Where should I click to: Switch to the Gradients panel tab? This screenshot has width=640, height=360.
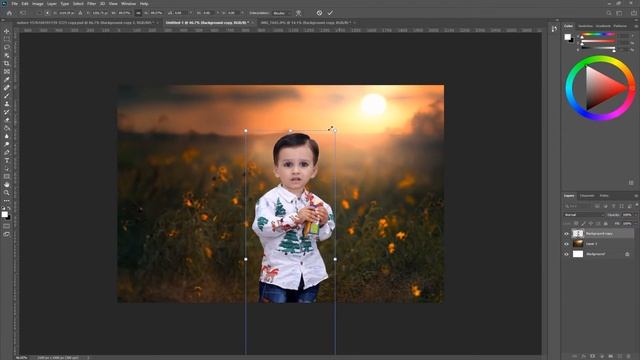[x=603, y=26]
